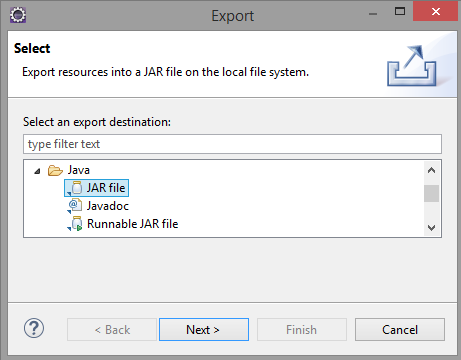Image resolution: width=461 pixels, height=360 pixels.
Task: Click the list scroll up arrow
Action: coord(431,170)
